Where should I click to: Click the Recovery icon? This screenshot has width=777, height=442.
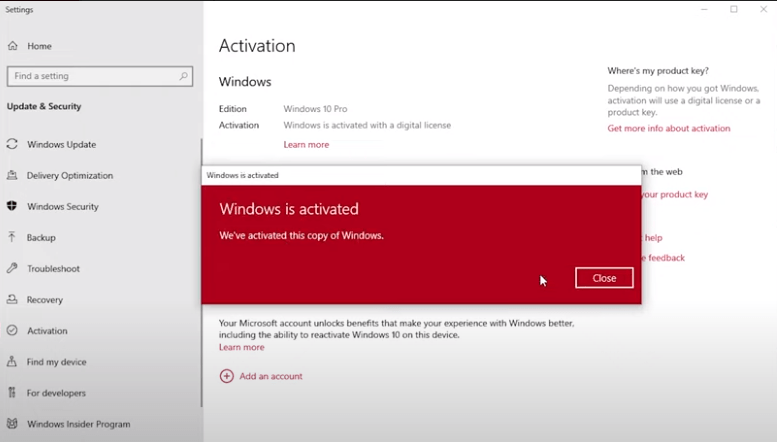tap(12, 299)
